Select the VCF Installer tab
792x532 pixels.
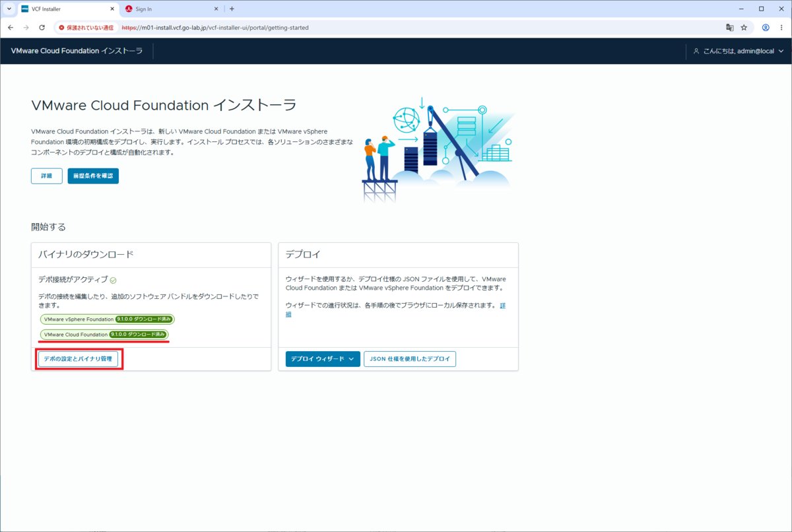pyautogui.click(x=66, y=9)
